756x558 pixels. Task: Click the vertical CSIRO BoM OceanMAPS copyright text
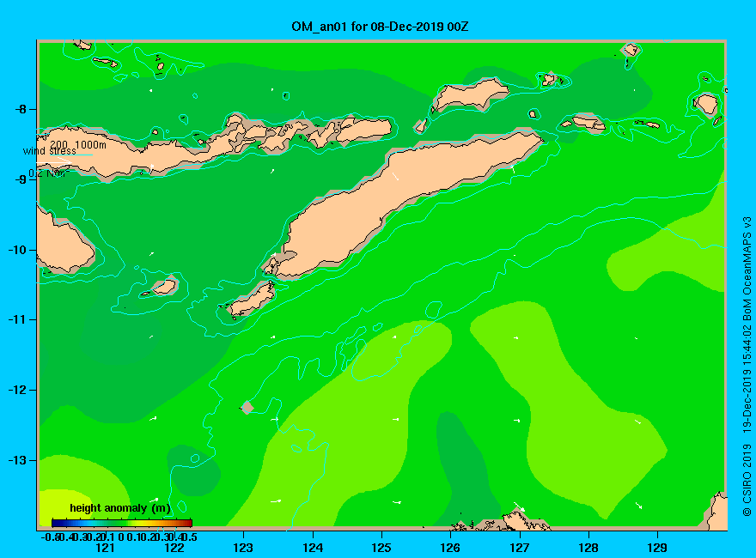[747, 367]
